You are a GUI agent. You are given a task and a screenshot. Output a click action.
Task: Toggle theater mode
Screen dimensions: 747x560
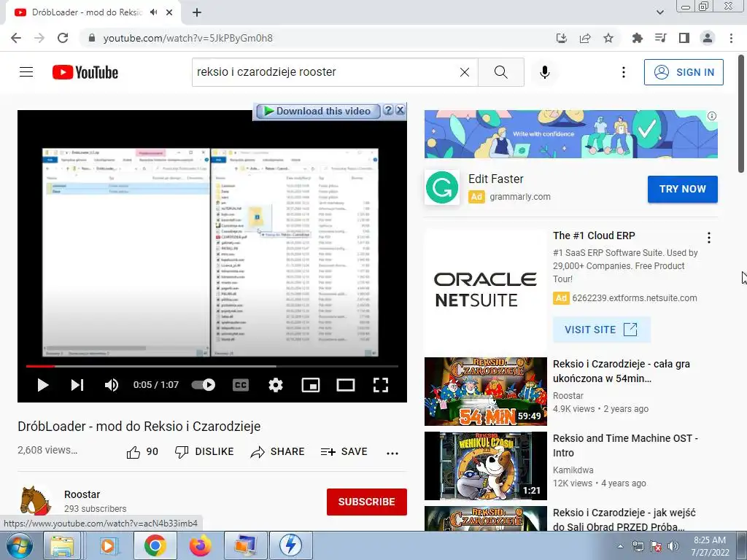coord(345,385)
